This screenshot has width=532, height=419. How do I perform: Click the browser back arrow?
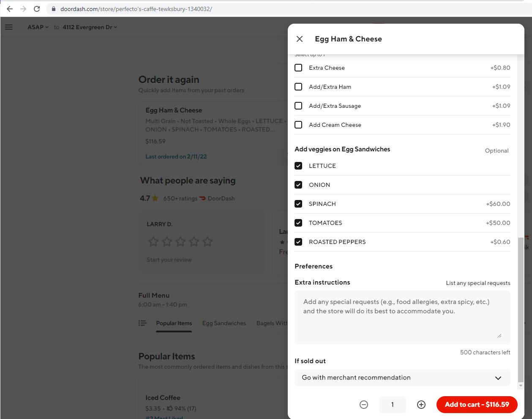tap(10, 9)
